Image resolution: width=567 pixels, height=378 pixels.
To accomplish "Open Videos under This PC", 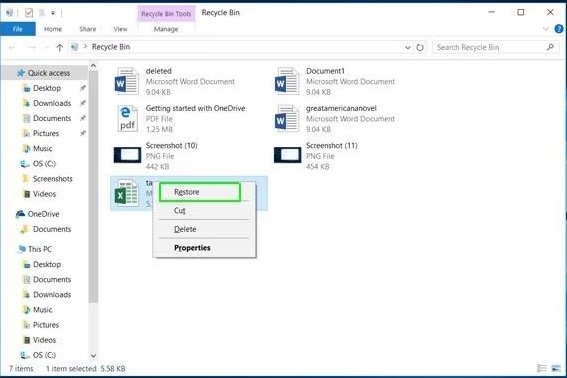I will click(44, 340).
